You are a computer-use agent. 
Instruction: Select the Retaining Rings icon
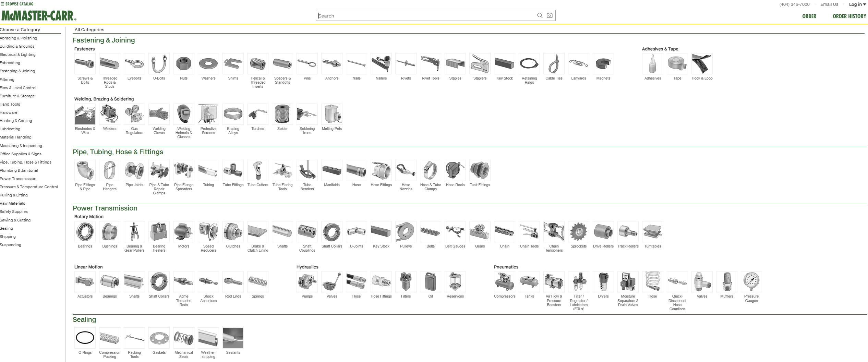click(x=529, y=64)
